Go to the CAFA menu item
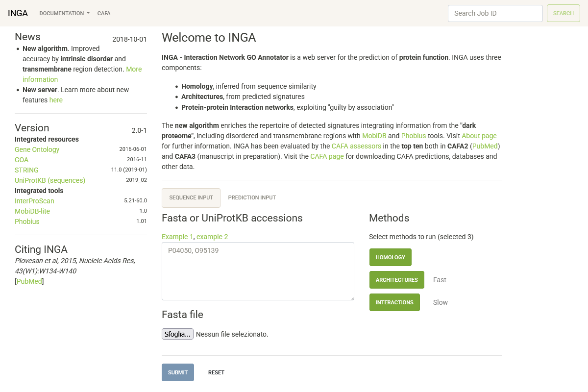 pos(103,13)
